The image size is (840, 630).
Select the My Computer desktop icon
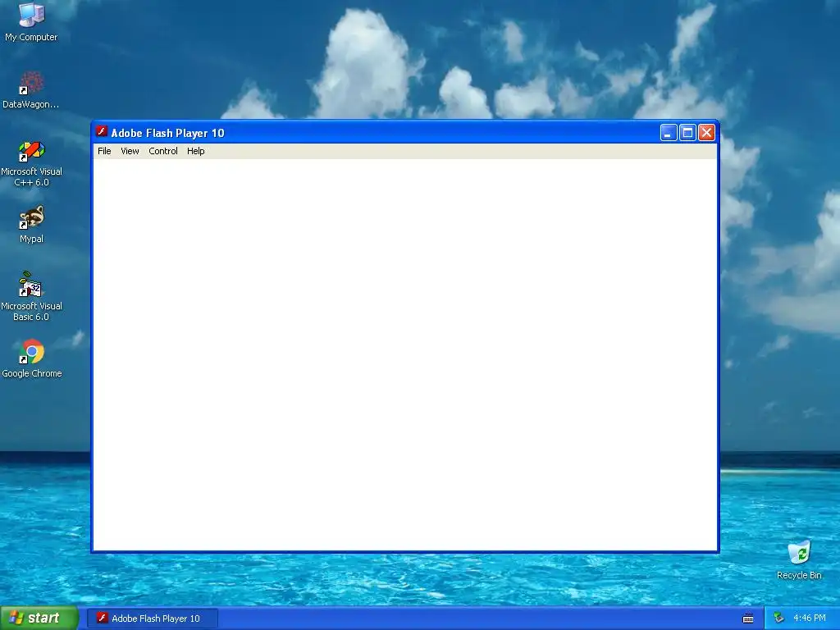point(31,21)
